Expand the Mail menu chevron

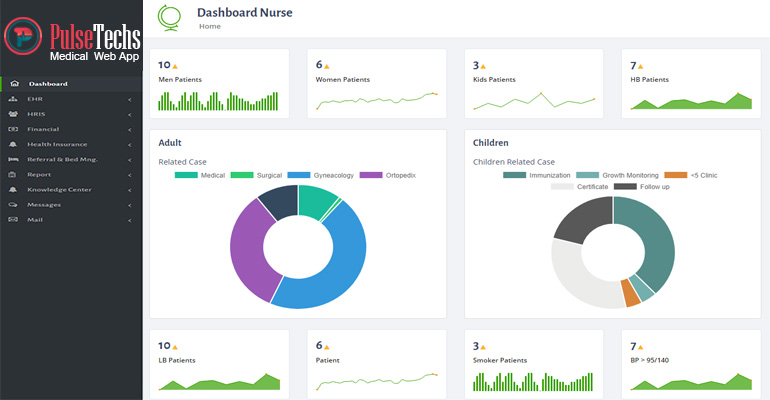[x=130, y=220]
